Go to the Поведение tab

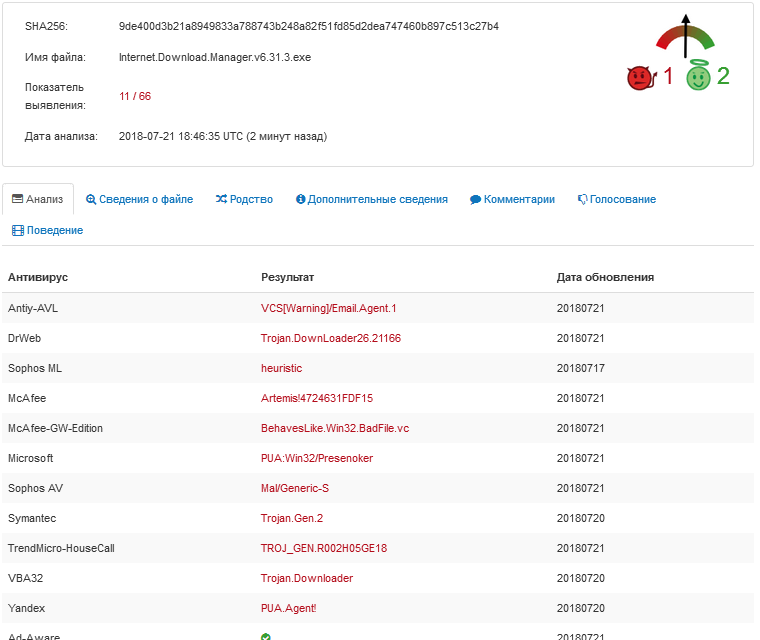coord(55,231)
